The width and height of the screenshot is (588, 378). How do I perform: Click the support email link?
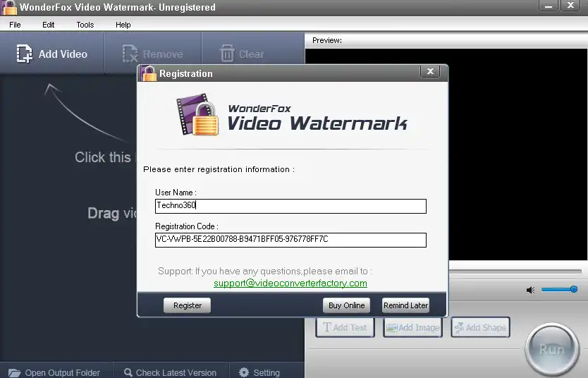(x=290, y=283)
